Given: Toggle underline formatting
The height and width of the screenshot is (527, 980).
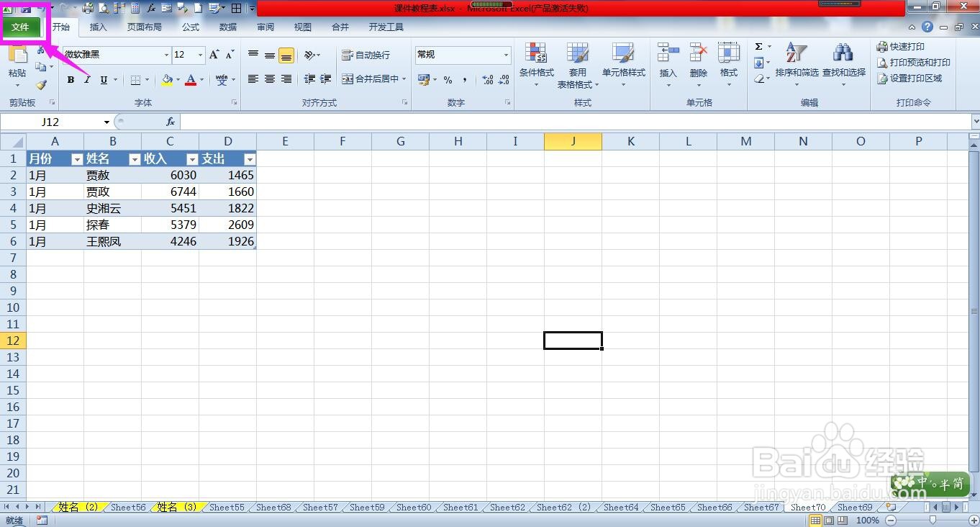Looking at the screenshot, I should [104, 80].
